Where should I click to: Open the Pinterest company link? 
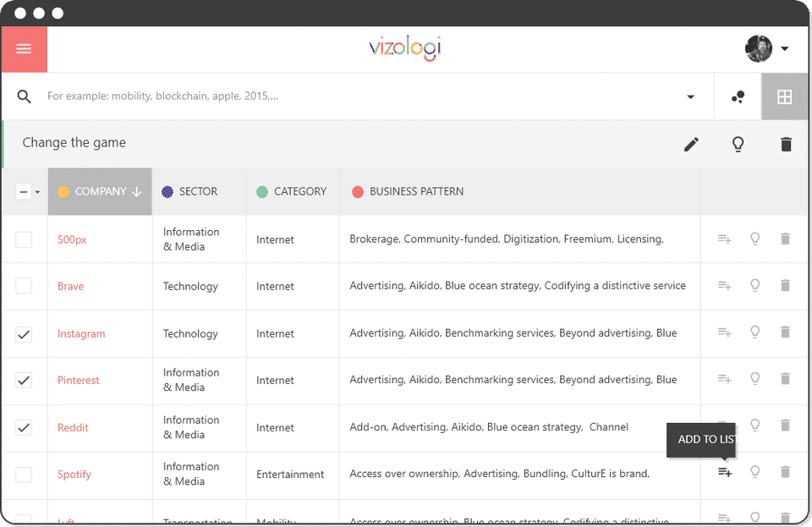[79, 381]
